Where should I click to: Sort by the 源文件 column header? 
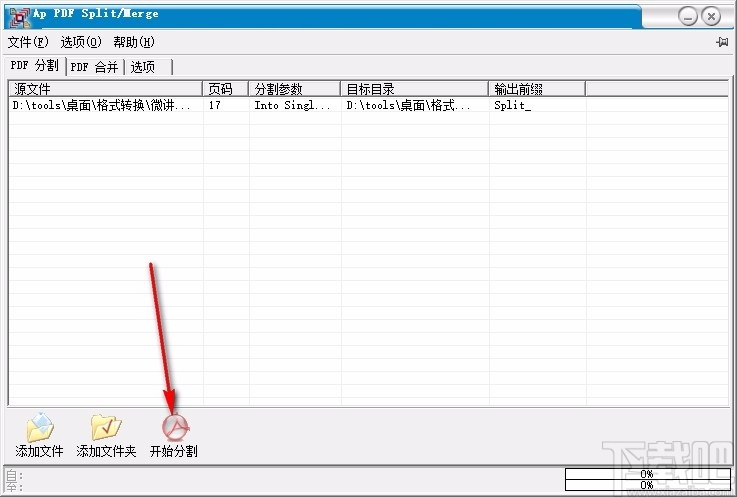[x=106, y=89]
